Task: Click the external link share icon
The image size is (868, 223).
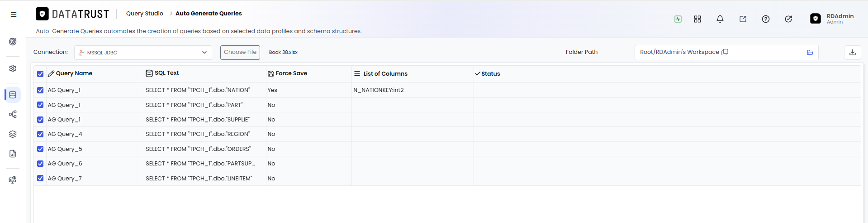Action: click(x=743, y=19)
